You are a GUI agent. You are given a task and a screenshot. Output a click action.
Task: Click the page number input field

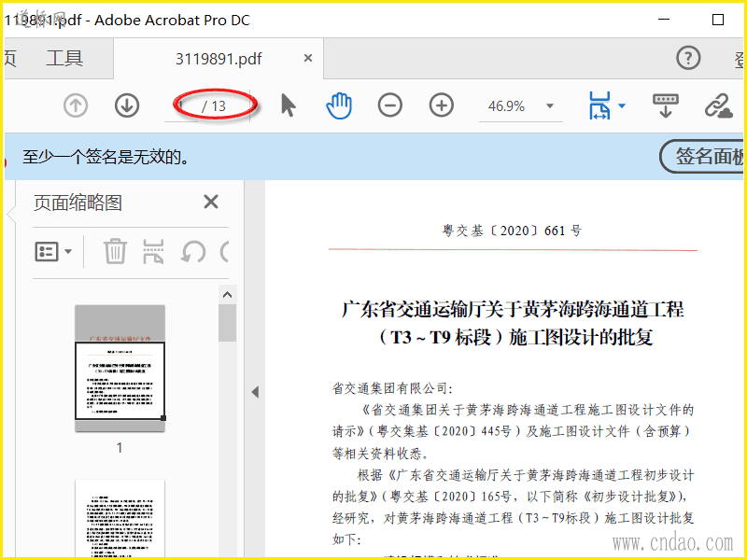click(181, 105)
